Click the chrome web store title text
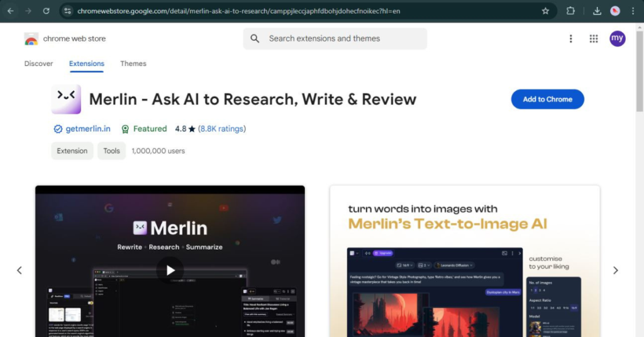This screenshot has height=337, width=644. pos(74,38)
